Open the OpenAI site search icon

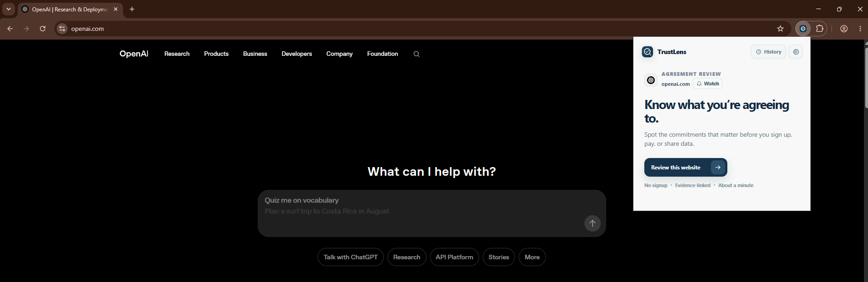pyautogui.click(x=417, y=54)
